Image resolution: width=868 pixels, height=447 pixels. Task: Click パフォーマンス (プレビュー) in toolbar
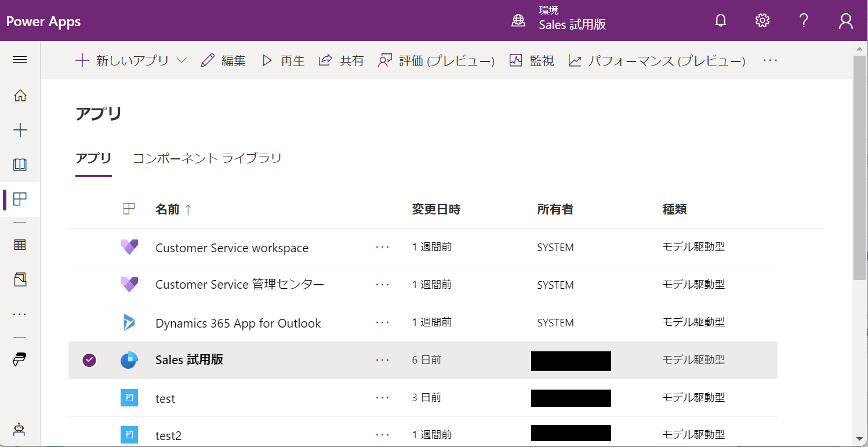(657, 60)
